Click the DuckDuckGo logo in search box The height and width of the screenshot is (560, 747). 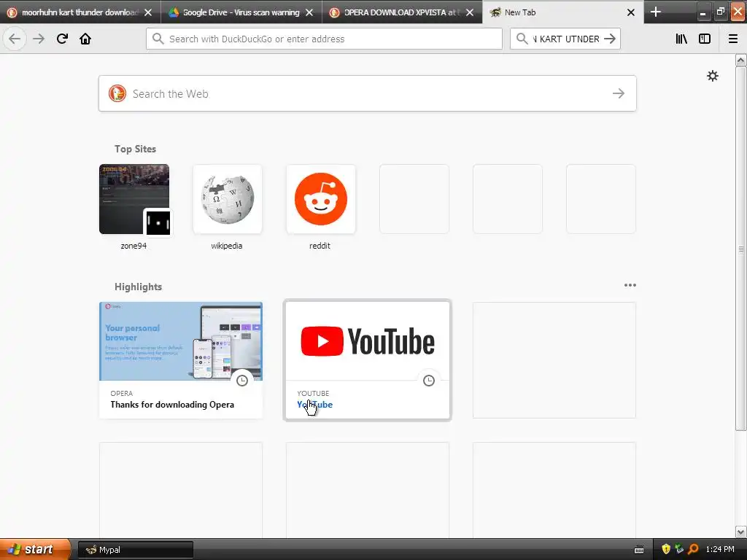pos(117,93)
